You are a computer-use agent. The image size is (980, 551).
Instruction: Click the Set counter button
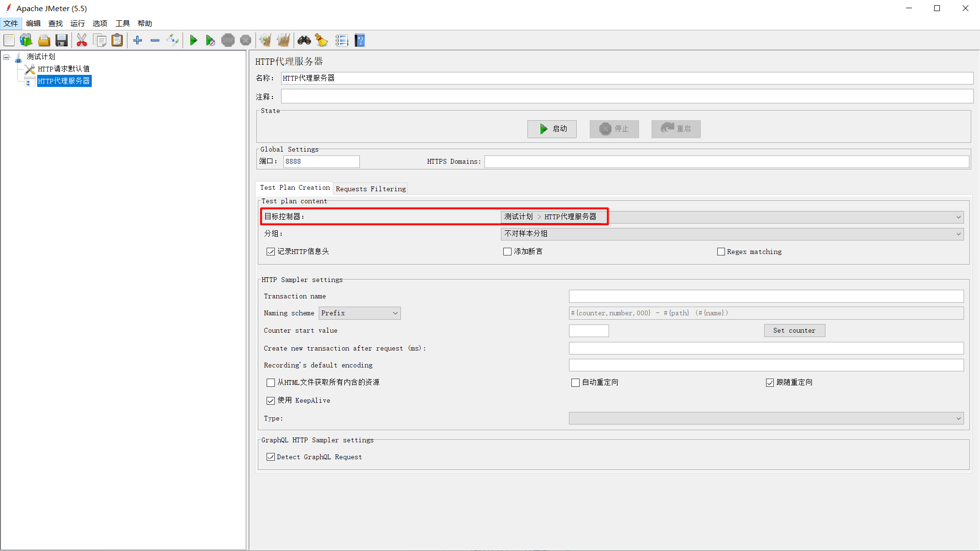pos(795,331)
